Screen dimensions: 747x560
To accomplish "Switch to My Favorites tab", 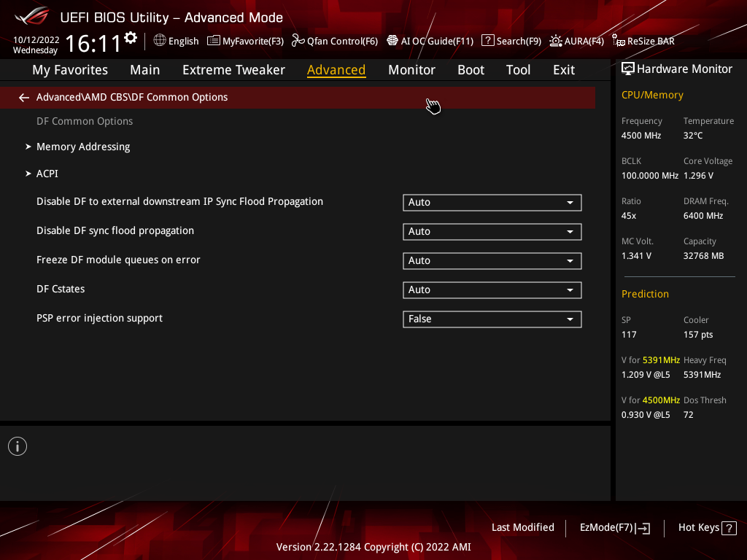I will coord(70,70).
